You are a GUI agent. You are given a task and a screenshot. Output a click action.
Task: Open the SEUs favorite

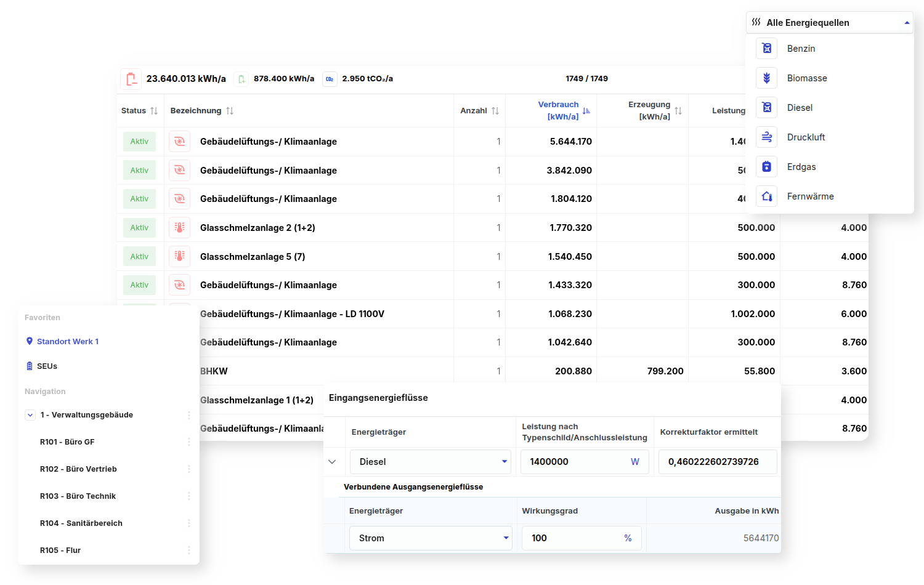click(x=47, y=366)
